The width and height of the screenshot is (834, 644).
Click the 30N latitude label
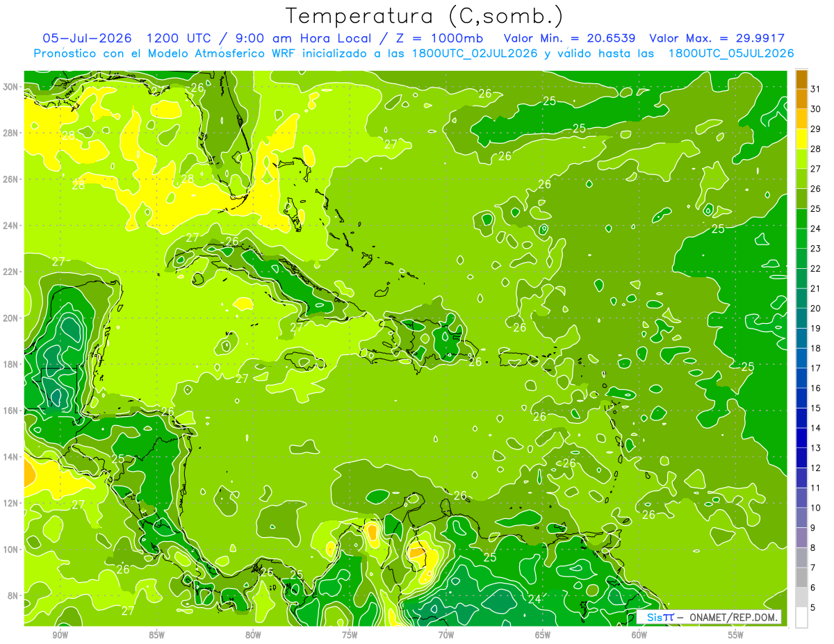(10, 87)
